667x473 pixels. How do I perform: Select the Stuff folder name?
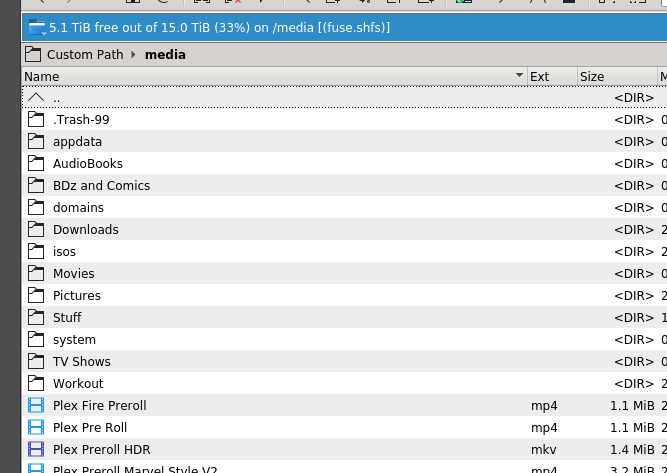[67, 318]
